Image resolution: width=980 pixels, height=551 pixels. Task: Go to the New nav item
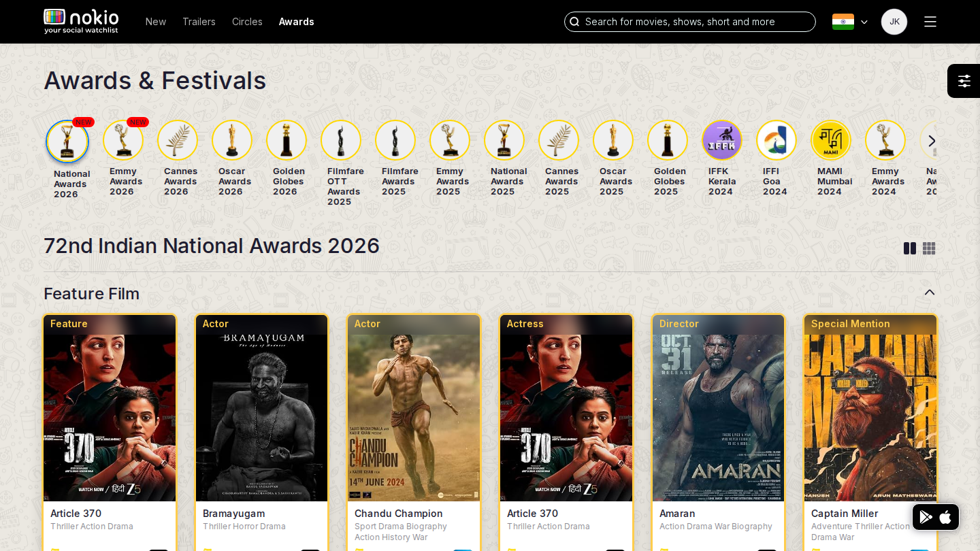pyautogui.click(x=156, y=22)
